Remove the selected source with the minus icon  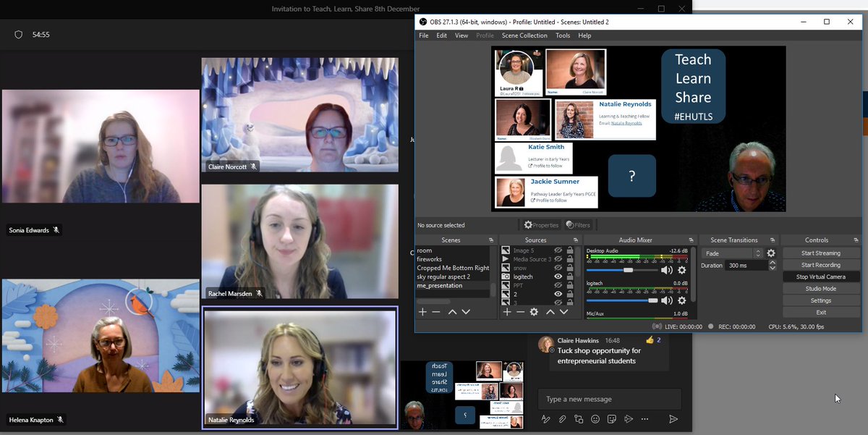click(x=519, y=312)
